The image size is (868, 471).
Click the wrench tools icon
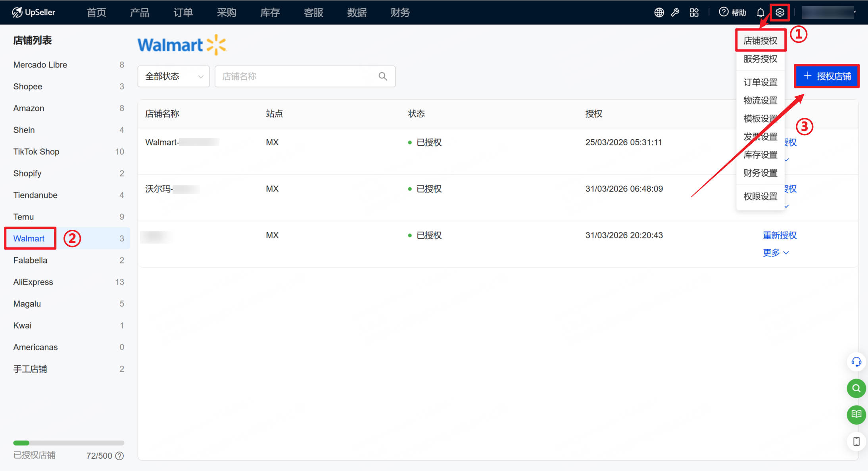click(676, 12)
